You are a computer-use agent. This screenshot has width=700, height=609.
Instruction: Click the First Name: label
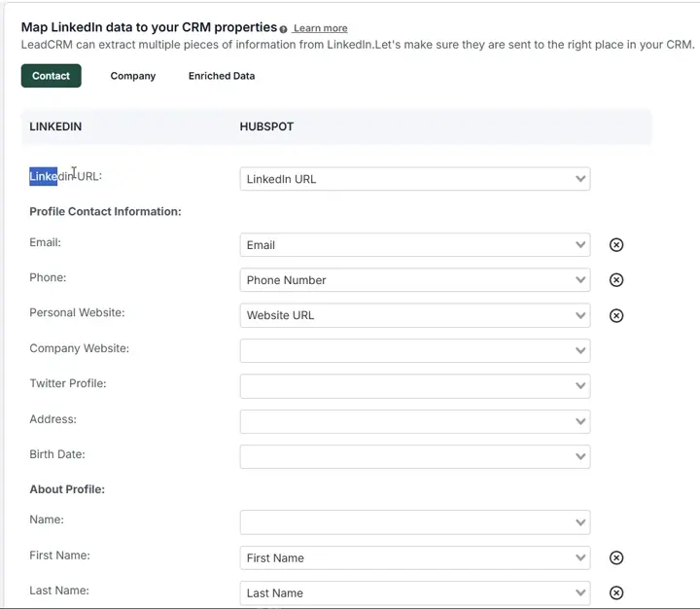tap(60, 555)
